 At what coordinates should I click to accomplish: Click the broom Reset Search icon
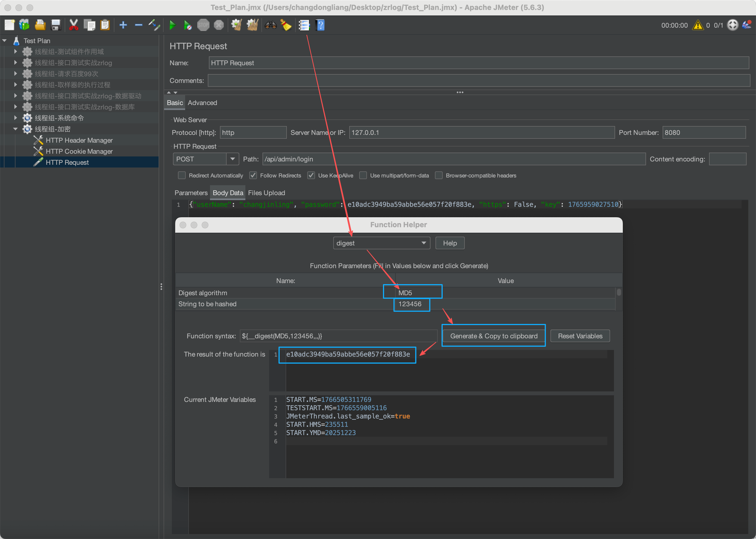(x=286, y=25)
